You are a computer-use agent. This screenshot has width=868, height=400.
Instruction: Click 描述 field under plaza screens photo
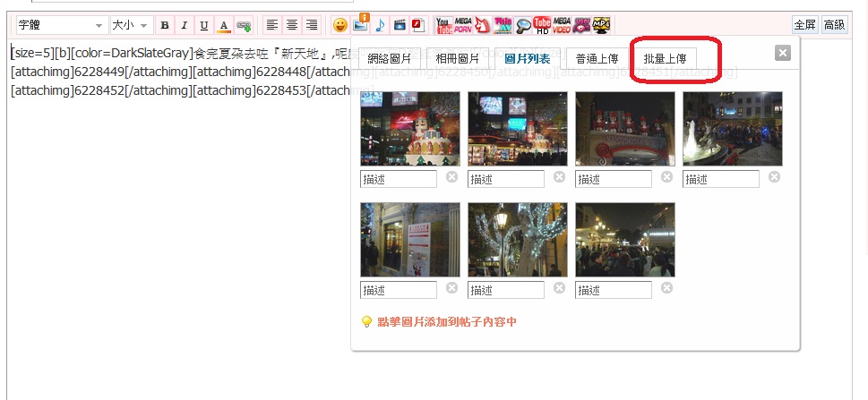coord(506,179)
